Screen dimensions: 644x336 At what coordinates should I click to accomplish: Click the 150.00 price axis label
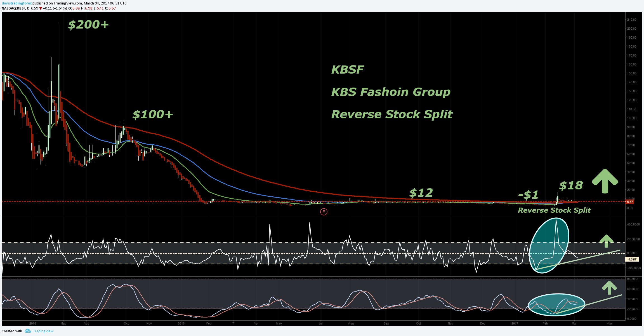click(x=632, y=73)
